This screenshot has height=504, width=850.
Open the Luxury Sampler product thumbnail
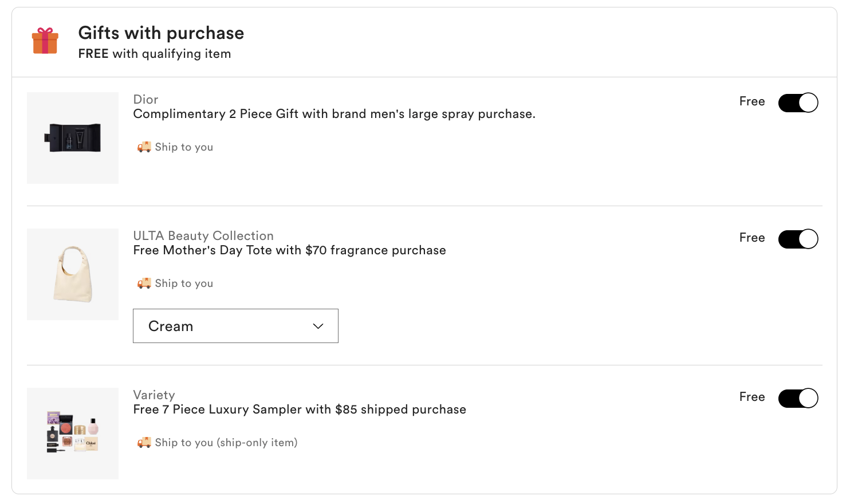coord(73,434)
